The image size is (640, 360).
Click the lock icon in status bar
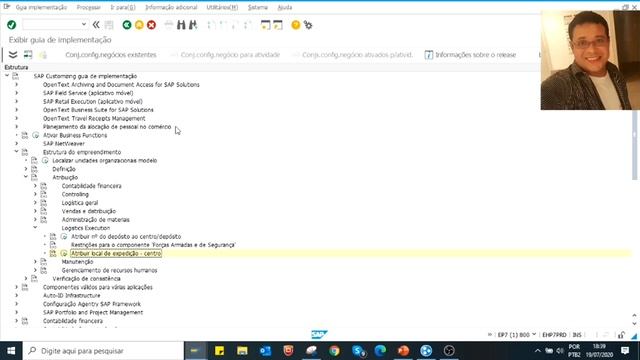[x=621, y=335]
